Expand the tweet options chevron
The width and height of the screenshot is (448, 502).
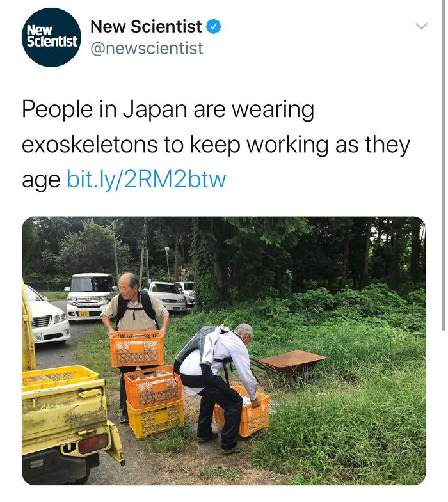pyautogui.click(x=421, y=26)
